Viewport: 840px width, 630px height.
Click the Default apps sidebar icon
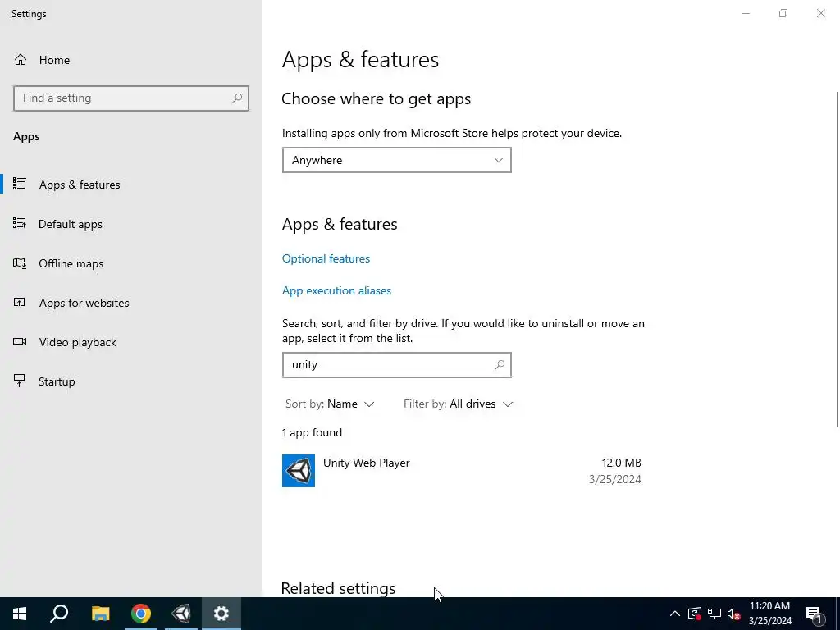(x=20, y=223)
